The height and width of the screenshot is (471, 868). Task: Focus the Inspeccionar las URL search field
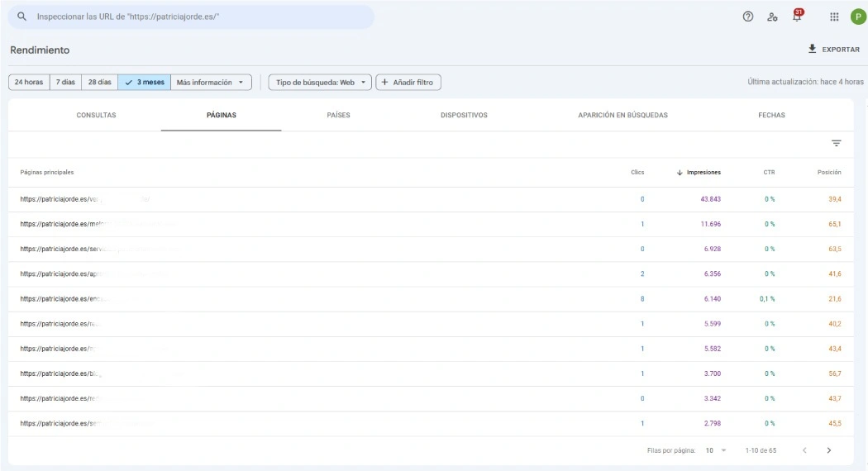pos(191,17)
